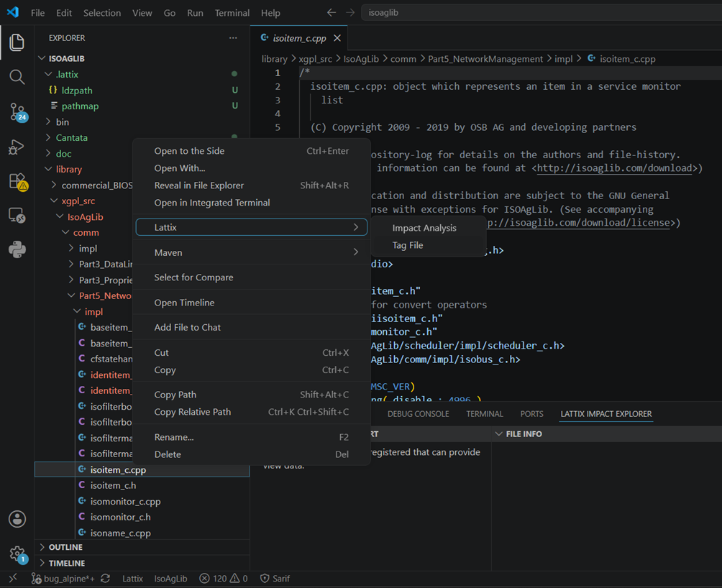Screen dimensions: 722x588
Task: Open the Remote Explorer icon
Action: 17,216
